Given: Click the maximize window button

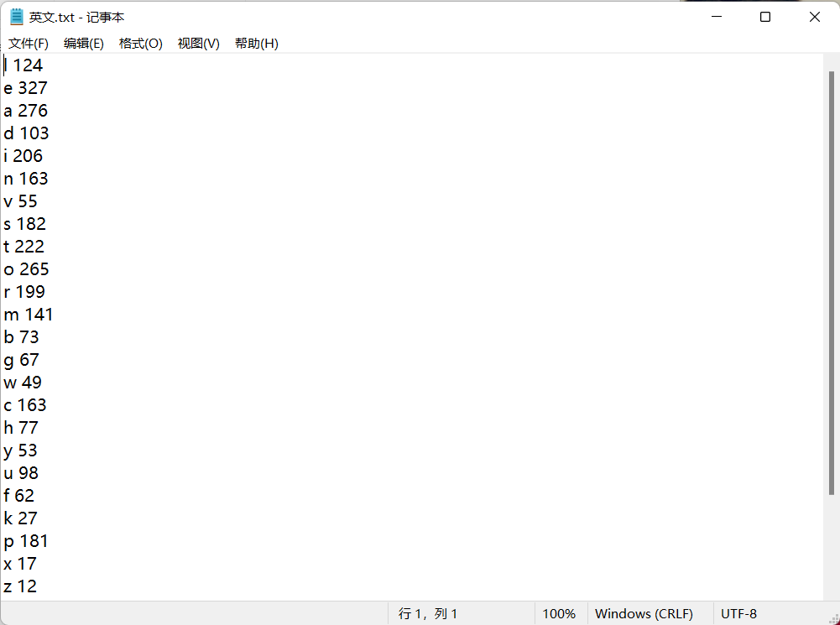Looking at the screenshot, I should (764, 16).
